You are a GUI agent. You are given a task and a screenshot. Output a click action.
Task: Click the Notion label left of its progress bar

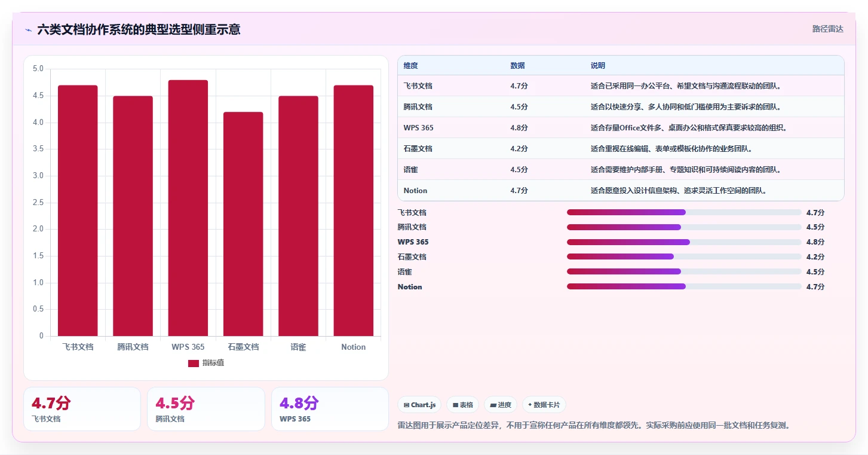[x=410, y=287]
